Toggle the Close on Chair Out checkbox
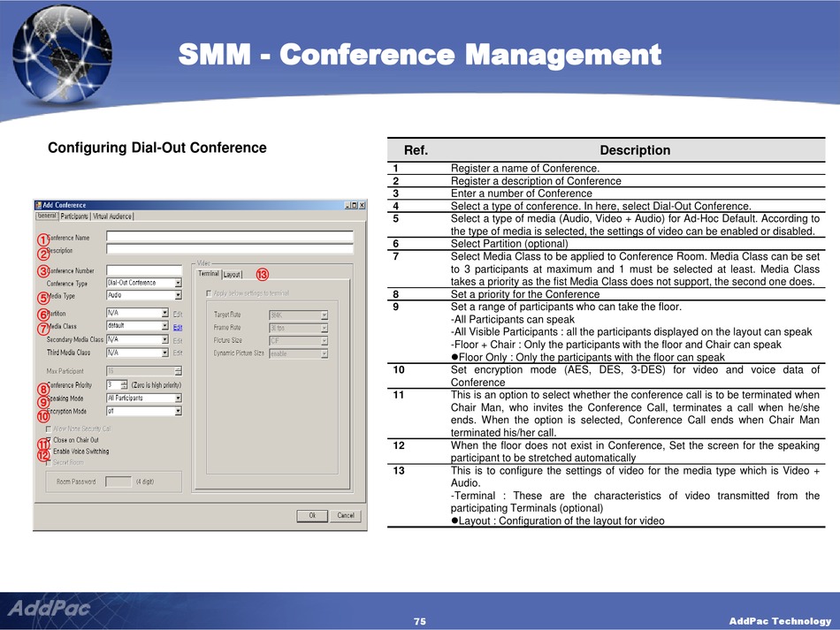Screen dimensions: 840x630 click(49, 440)
